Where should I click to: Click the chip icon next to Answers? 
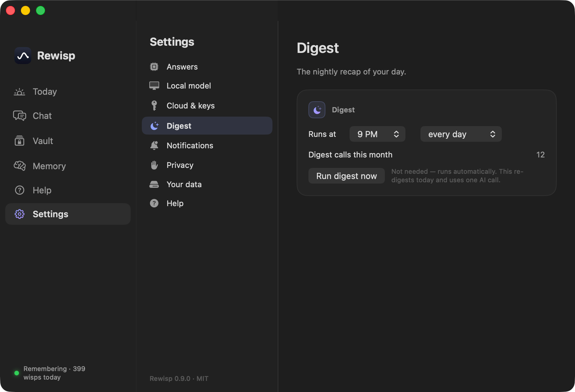[154, 67]
